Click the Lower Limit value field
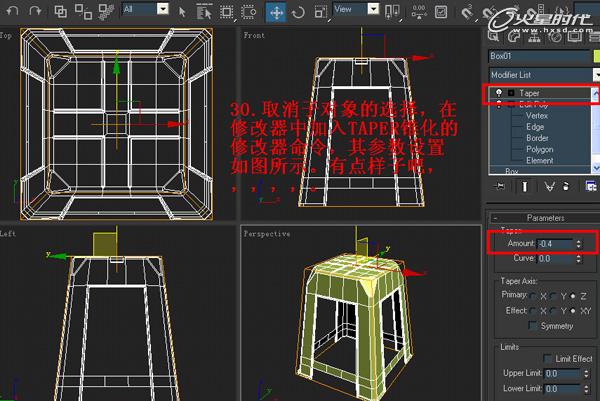 click(x=562, y=389)
